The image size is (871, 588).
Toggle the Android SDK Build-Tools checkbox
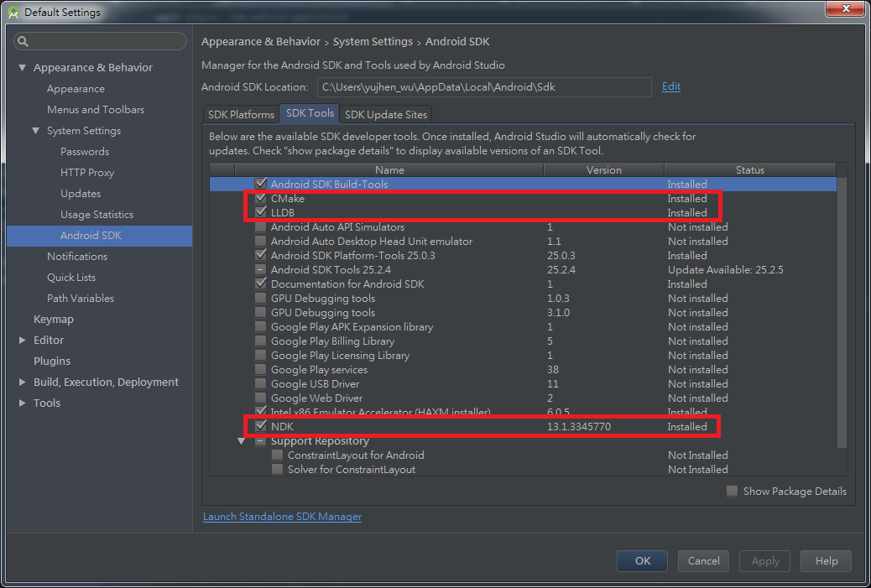(x=260, y=184)
